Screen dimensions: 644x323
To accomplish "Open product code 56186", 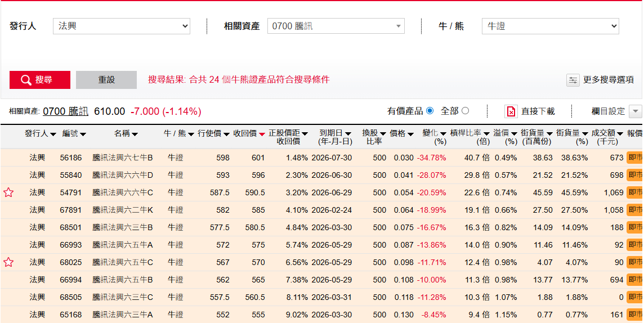I will [x=70, y=158].
